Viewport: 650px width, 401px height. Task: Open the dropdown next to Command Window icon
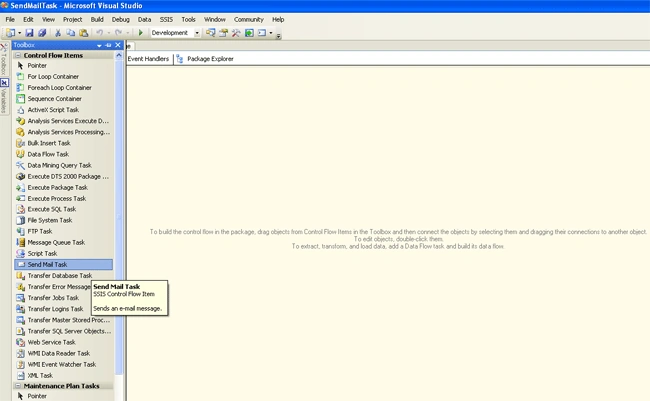click(x=271, y=33)
